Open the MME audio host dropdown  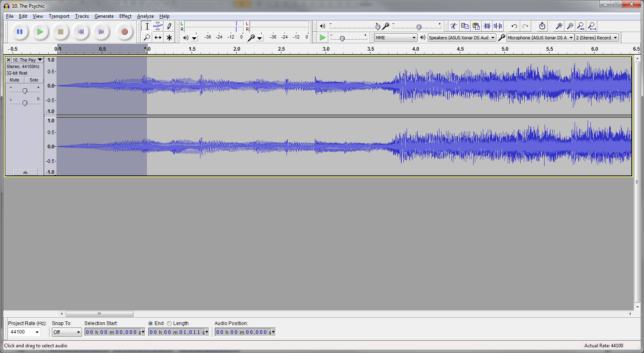point(396,38)
